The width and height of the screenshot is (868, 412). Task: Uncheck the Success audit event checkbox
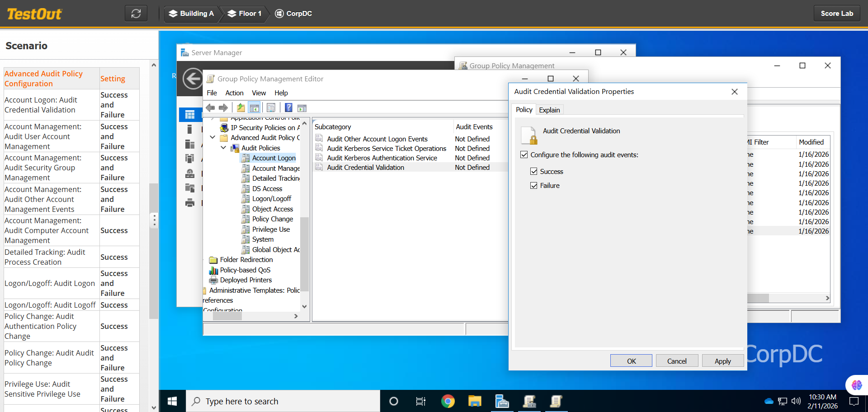pyautogui.click(x=534, y=172)
